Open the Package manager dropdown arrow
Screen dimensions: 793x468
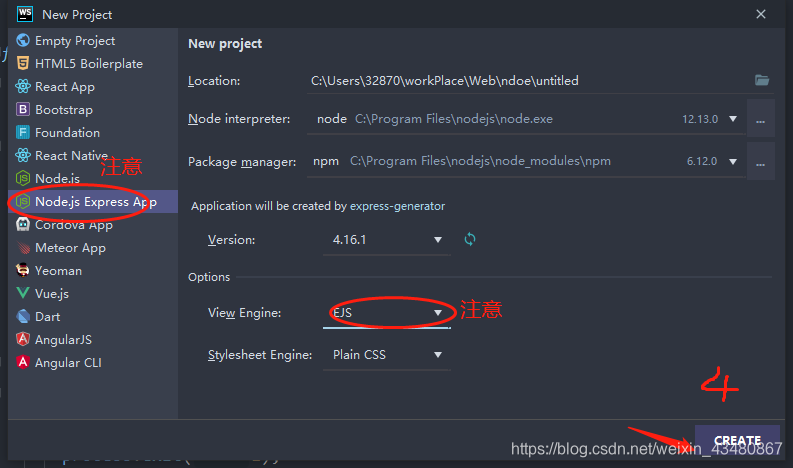coord(733,161)
